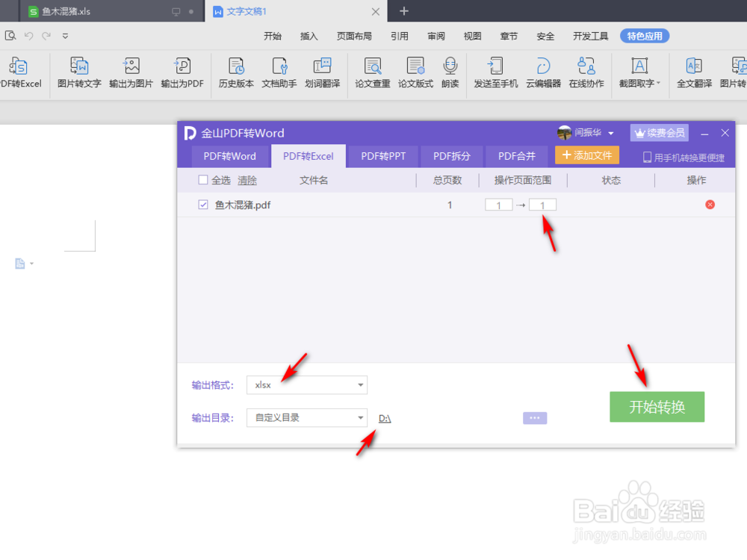The height and width of the screenshot is (560, 747).
Task: Click the paste options icon in document
Action: click(x=20, y=264)
